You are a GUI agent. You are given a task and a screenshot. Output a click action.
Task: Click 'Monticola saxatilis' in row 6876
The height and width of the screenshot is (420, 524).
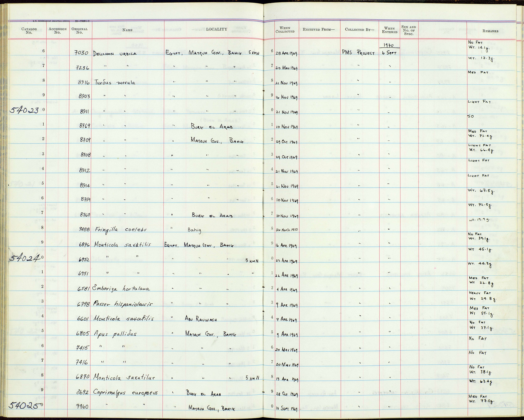[123, 245]
